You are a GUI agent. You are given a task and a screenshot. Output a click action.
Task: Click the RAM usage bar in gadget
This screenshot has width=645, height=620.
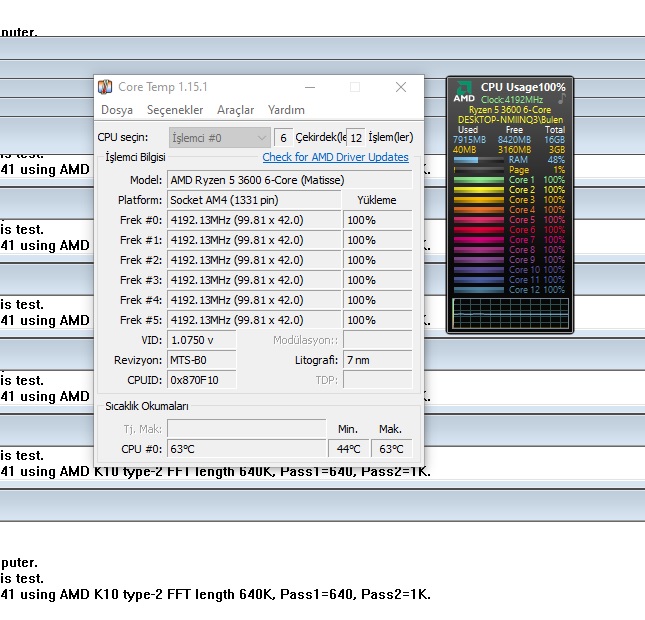478,160
